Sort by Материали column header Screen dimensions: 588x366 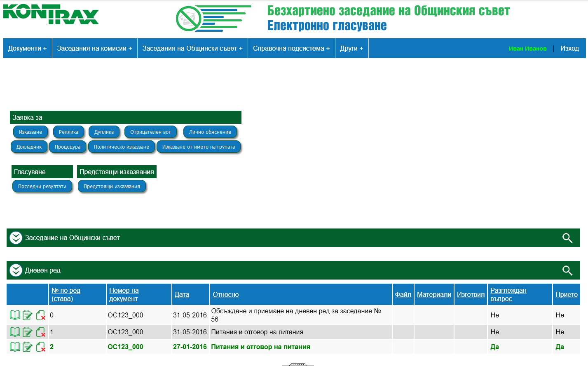[434, 294]
